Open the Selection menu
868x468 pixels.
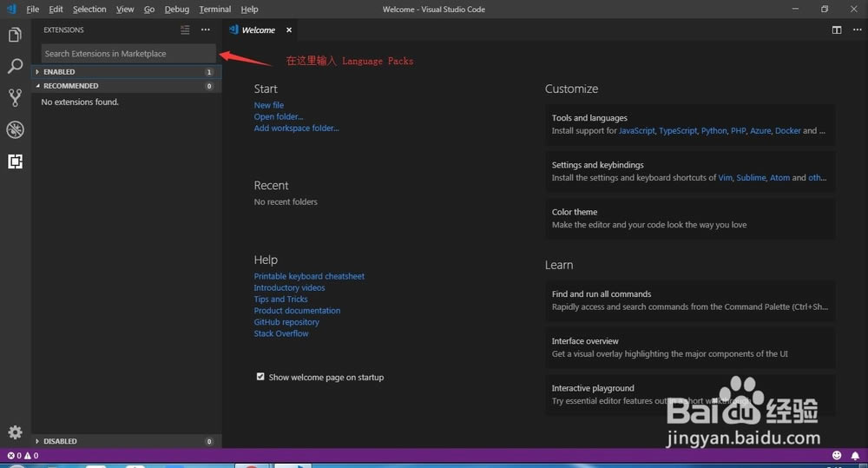point(89,10)
